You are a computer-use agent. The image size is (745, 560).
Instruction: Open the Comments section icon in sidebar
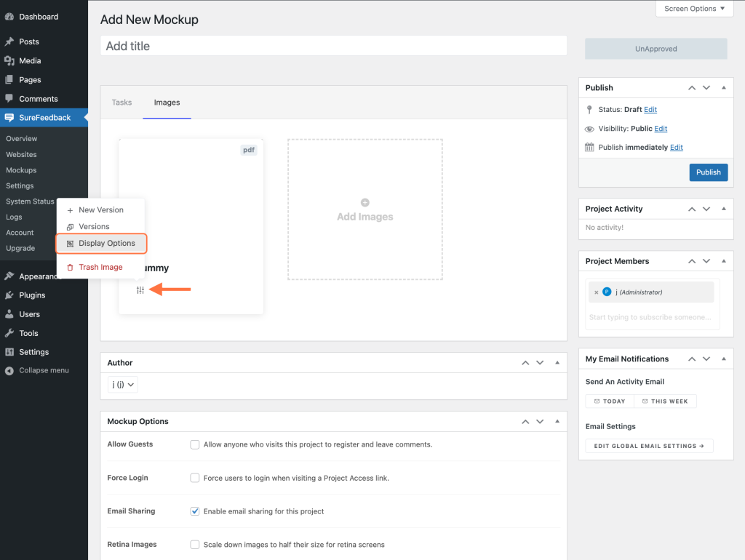pyautogui.click(x=9, y=98)
